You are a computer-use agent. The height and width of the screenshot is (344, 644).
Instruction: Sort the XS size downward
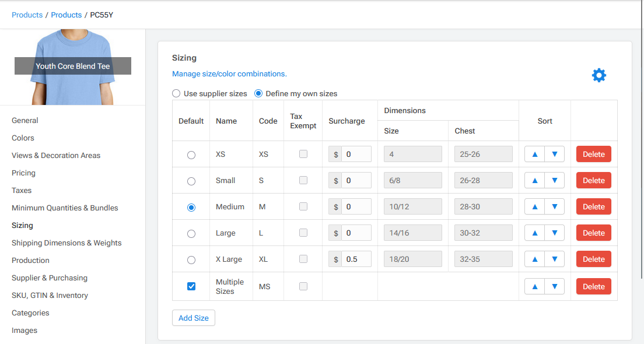(554, 154)
